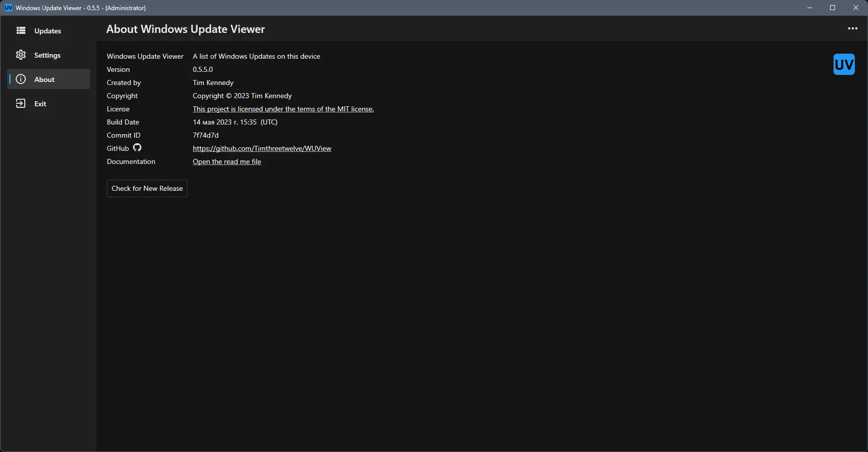Close the Windows Update Viewer window

(x=856, y=8)
